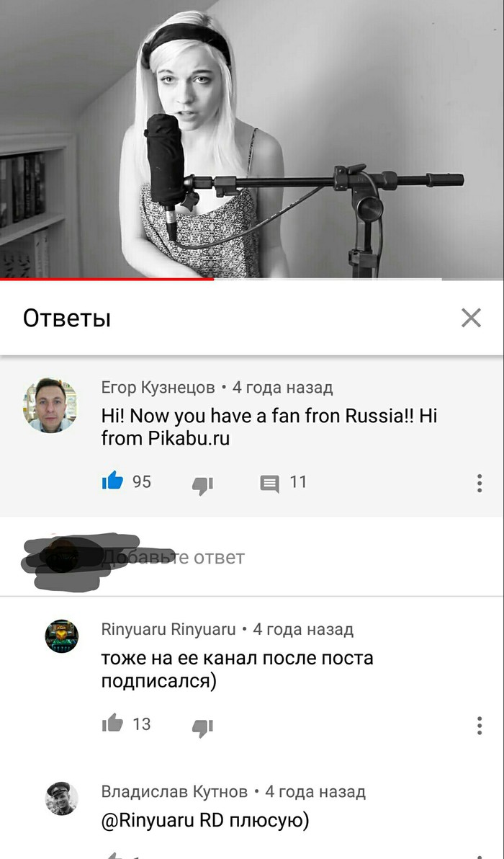The image size is (504, 859).
Task: Like Егор Кузнецов's comment
Action: coord(113,482)
